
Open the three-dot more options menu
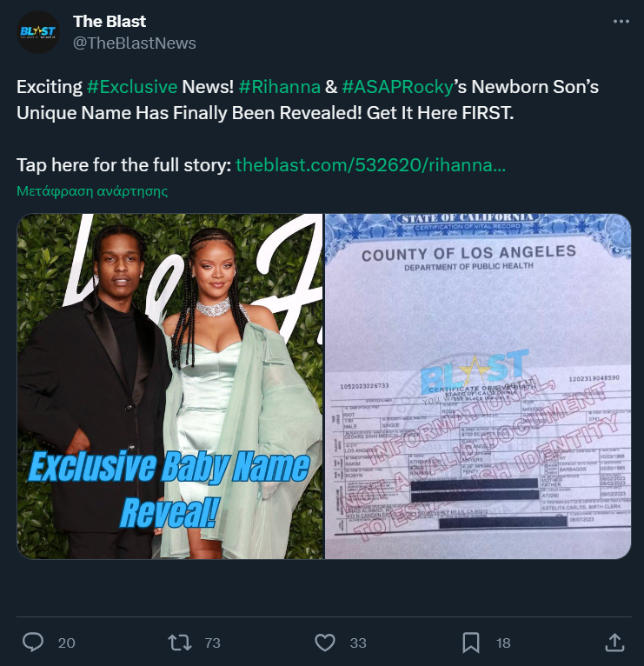[621, 22]
